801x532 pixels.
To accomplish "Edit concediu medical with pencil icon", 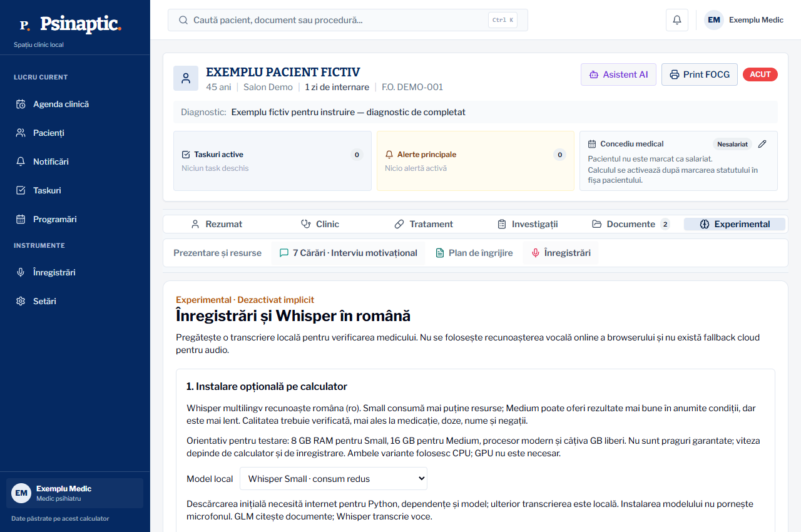I will (x=762, y=144).
